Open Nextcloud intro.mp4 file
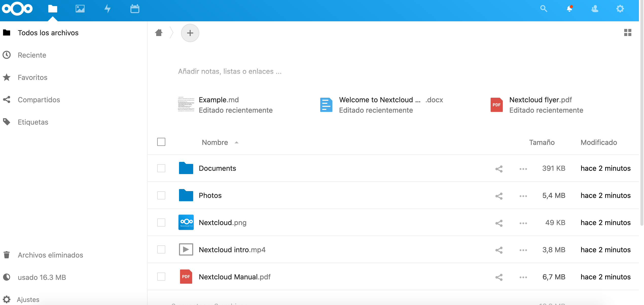Viewport: 644px width, 305px height. 232,250
